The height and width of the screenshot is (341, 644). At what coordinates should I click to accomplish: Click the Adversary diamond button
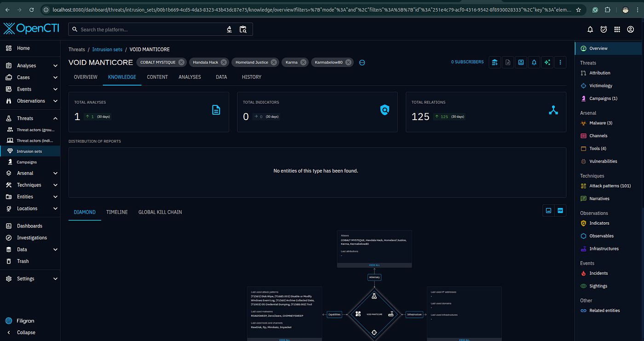point(374,277)
